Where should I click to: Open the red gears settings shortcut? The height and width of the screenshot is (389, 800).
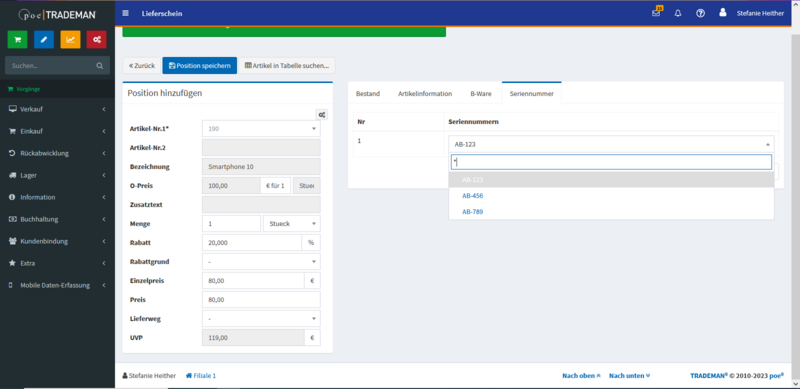coord(96,40)
